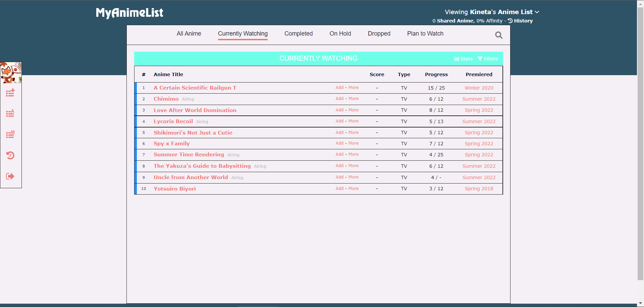
Task: Click Add for Summer Time Rendering
Action: [x=339, y=154]
